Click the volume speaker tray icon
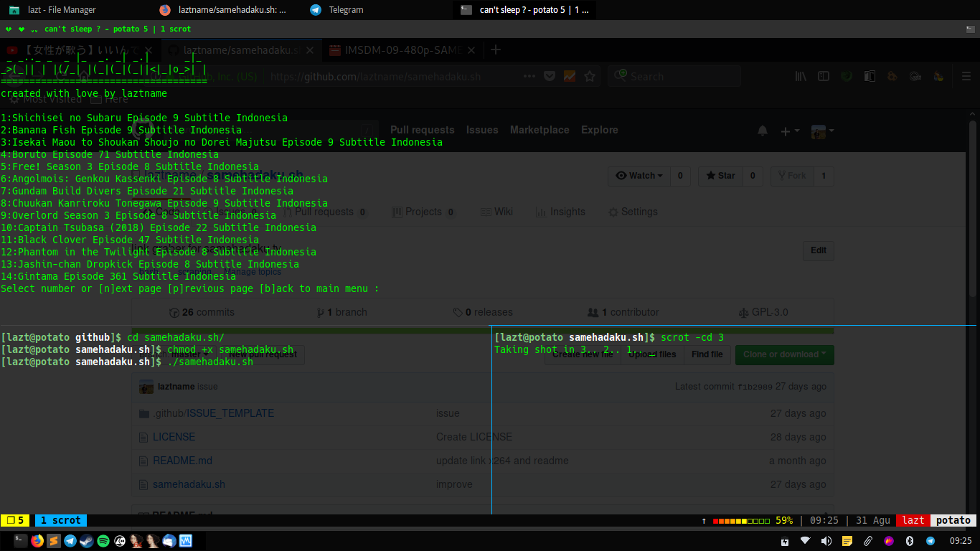 826,541
